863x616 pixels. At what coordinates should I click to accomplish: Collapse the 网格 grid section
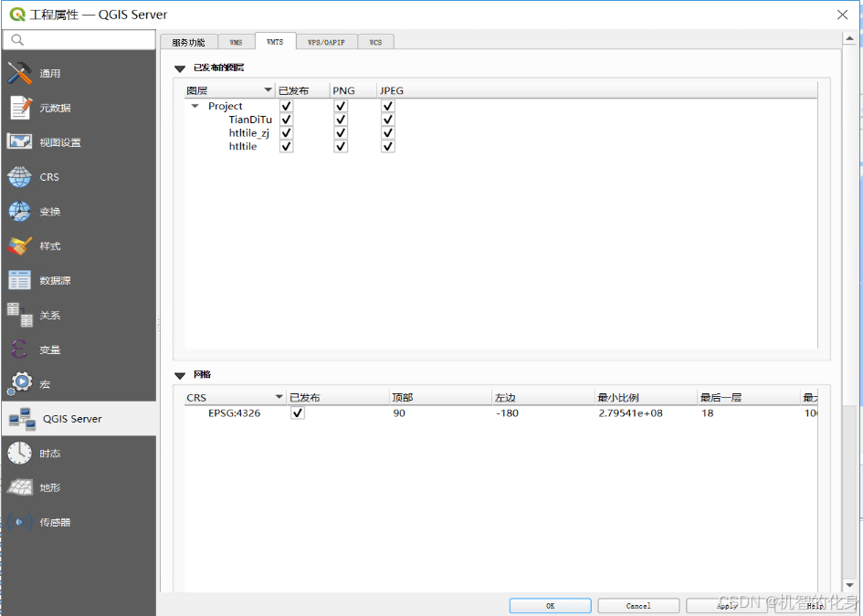tap(179, 376)
